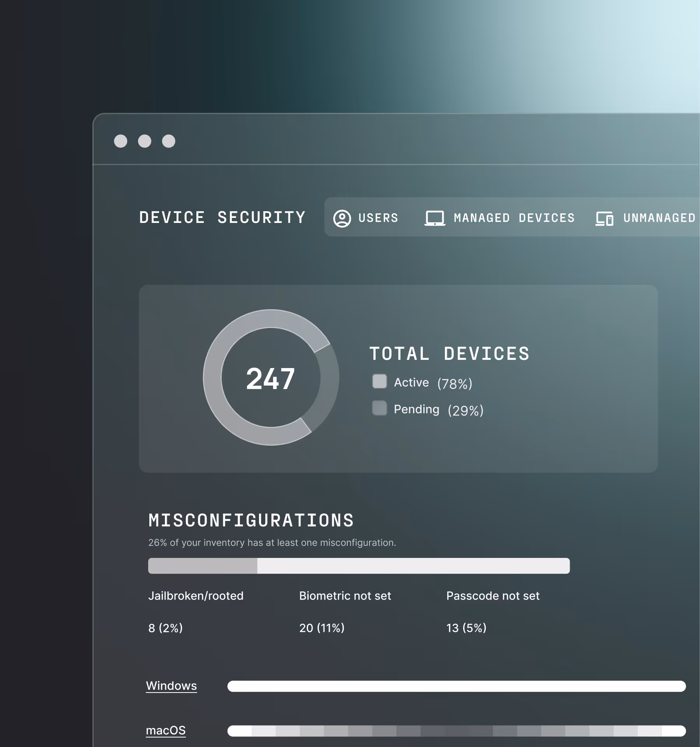Open the Windows link
The image size is (700, 747).
coord(171,686)
